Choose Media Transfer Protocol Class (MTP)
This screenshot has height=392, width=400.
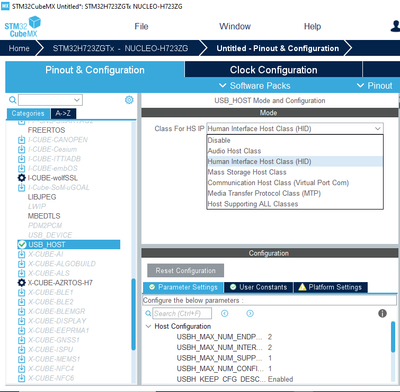pos(295,193)
